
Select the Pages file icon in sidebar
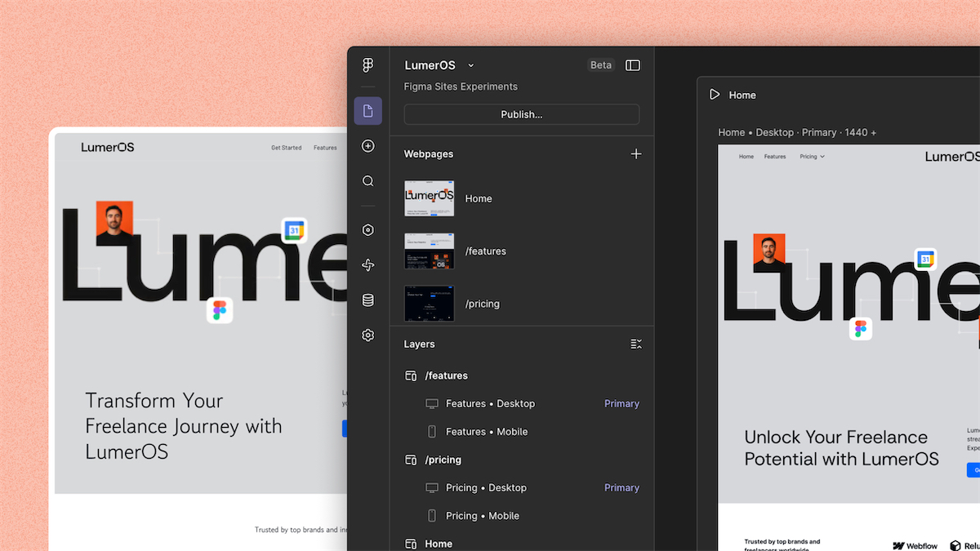[368, 111]
